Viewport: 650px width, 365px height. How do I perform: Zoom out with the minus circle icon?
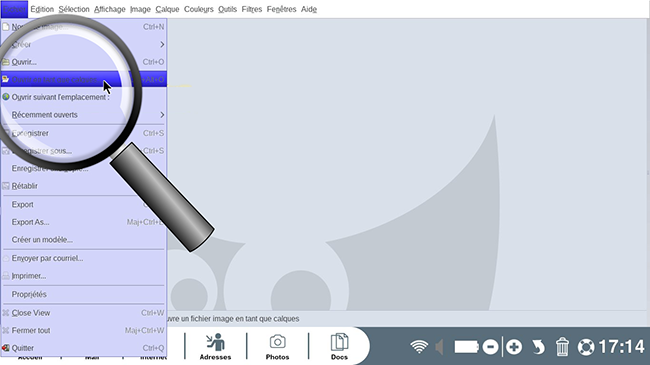(x=490, y=347)
